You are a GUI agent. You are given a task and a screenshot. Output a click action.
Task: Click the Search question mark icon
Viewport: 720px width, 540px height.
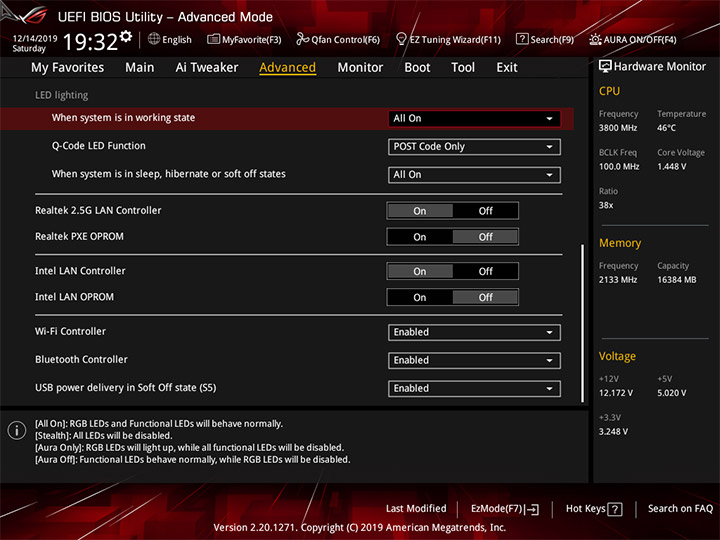(x=522, y=39)
